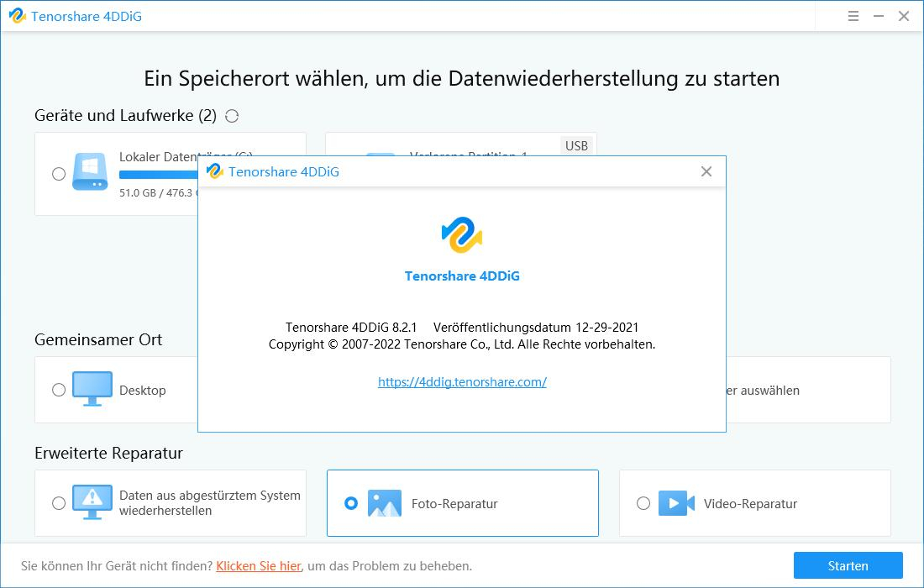Enable Daten aus abgestürztem System wiederherstellen
The image size is (924, 588).
(x=58, y=502)
